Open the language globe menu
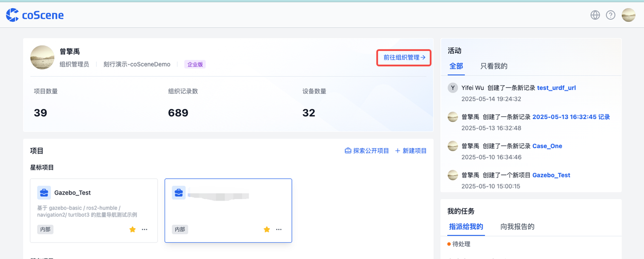The image size is (644, 259). click(x=595, y=15)
